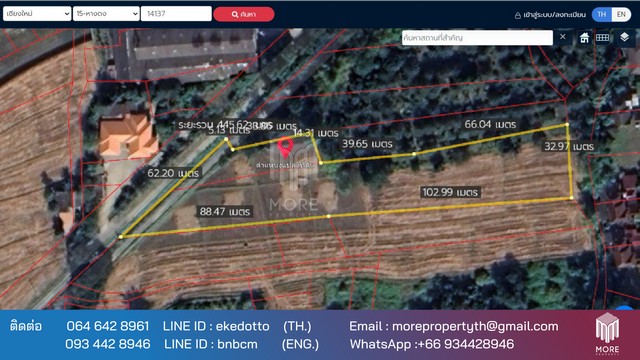Screen dimensions: 640x360
Task: Click the orange-roofed house on the map
Action: (128, 135)
